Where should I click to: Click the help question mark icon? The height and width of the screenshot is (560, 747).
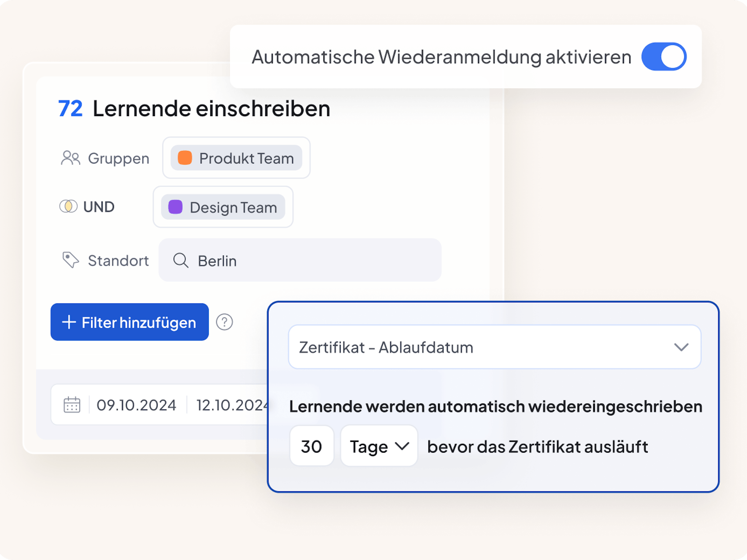(224, 322)
